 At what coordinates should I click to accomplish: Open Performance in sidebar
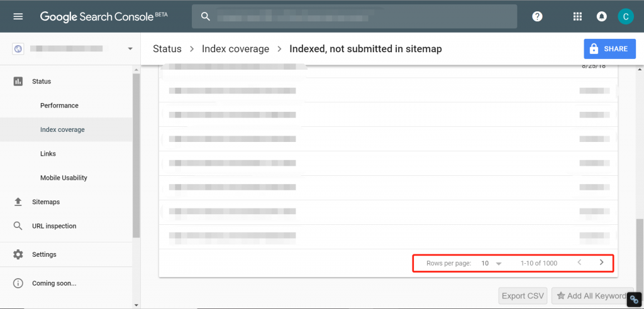coord(59,106)
